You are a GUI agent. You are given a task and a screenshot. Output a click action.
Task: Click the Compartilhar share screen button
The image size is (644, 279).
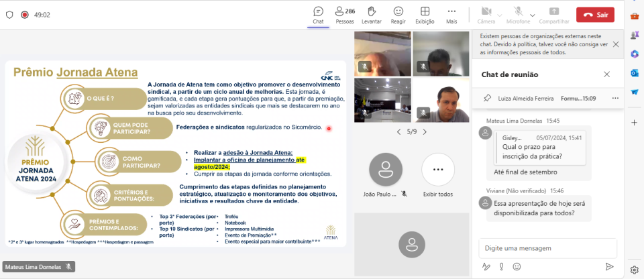click(553, 15)
